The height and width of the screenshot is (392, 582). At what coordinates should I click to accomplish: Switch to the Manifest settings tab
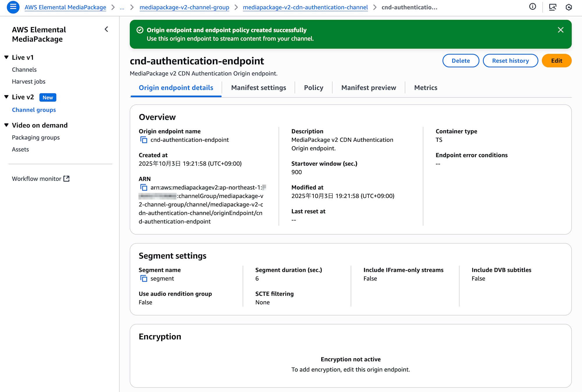pyautogui.click(x=258, y=88)
